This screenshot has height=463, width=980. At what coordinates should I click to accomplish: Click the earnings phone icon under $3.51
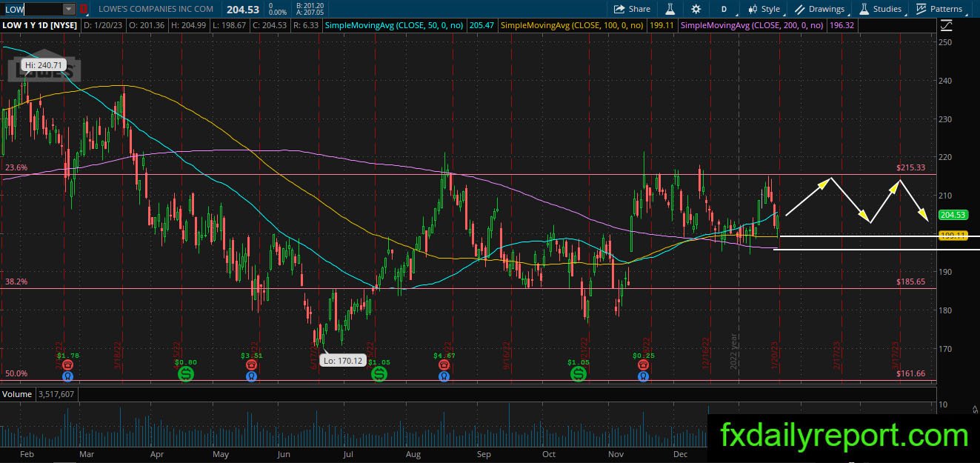252,364
